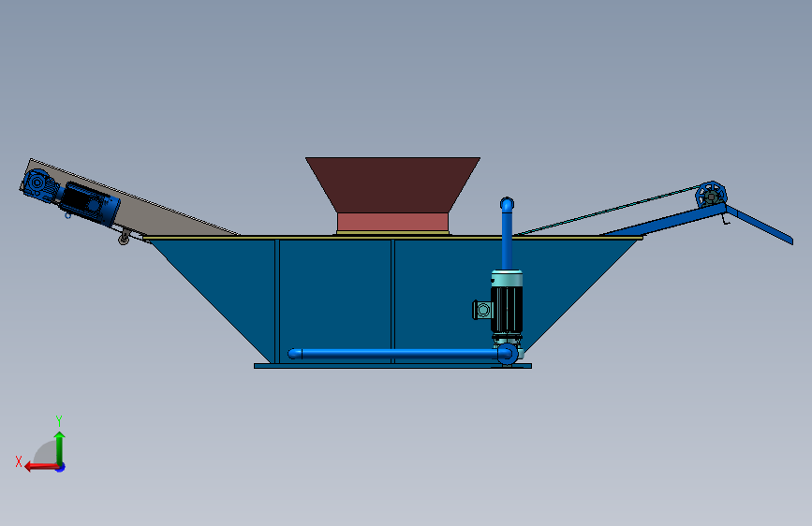Image resolution: width=812 pixels, height=526 pixels.
Task: Select the tank base plate
Action: coord(392,366)
